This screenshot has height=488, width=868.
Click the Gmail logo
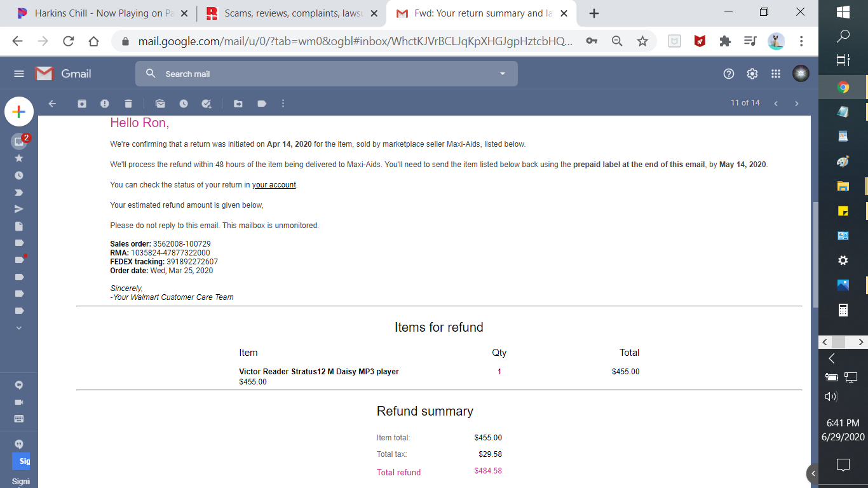tap(63, 74)
